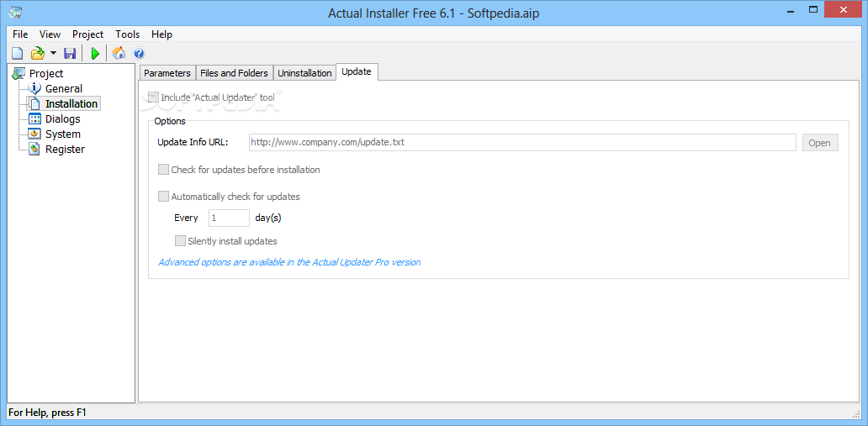The width and height of the screenshot is (868, 426).
Task: Click the Open button beside URL
Action: point(820,142)
